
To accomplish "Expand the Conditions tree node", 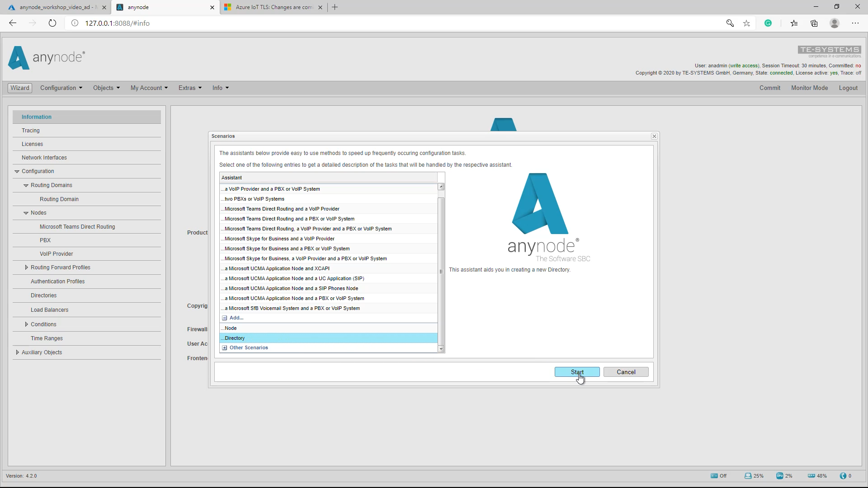I will click(26, 324).
